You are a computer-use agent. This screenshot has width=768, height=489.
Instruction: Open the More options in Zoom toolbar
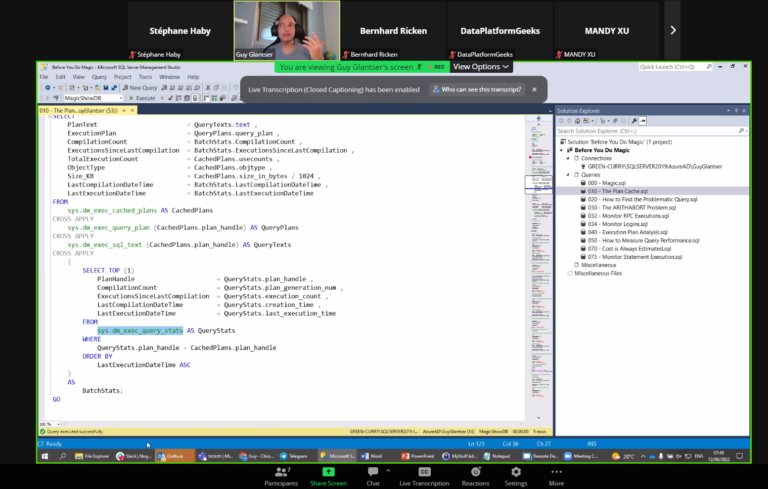coord(557,472)
